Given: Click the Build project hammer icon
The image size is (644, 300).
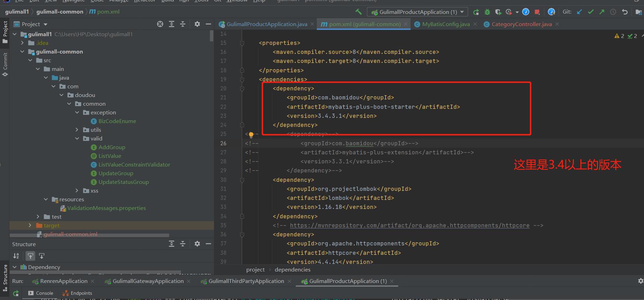Looking at the screenshot, I should coord(358,12).
